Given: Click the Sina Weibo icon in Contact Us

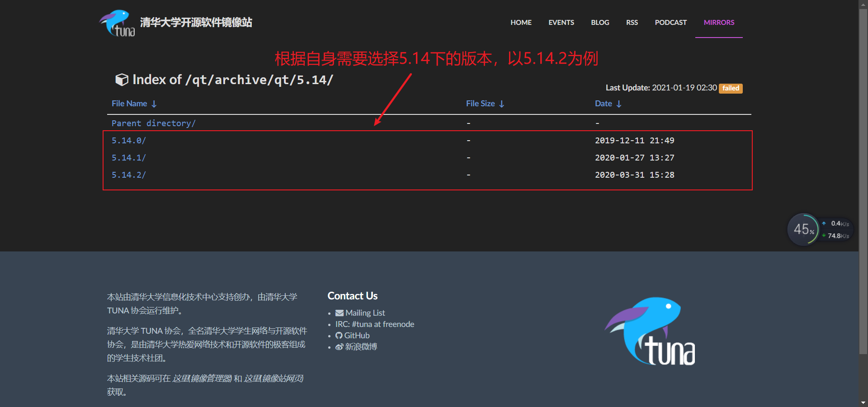Looking at the screenshot, I should tap(339, 346).
